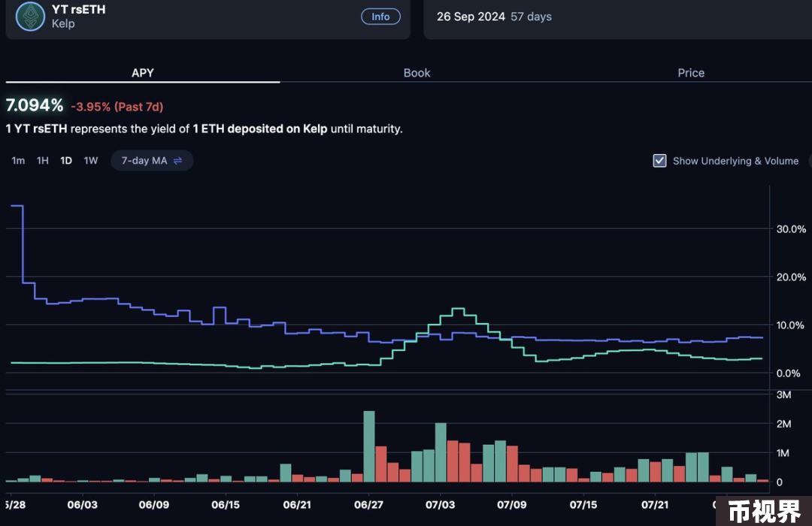Click the 3M volume axis label
The height and width of the screenshot is (526, 812).
click(783, 395)
